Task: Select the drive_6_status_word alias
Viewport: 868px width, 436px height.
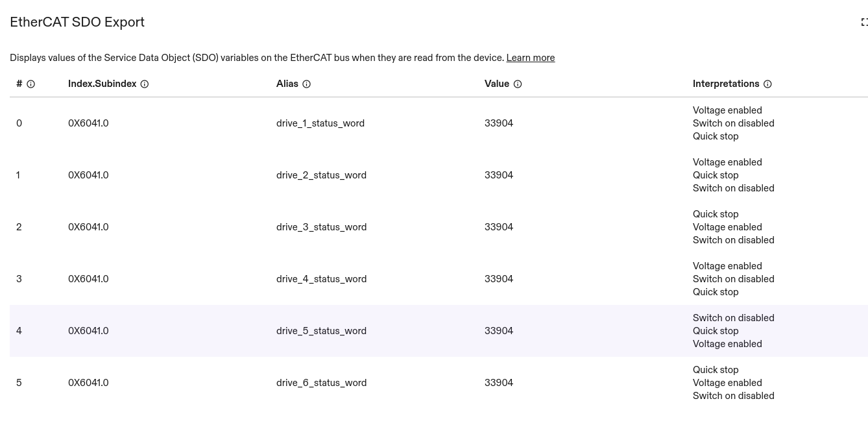Action: [321, 383]
